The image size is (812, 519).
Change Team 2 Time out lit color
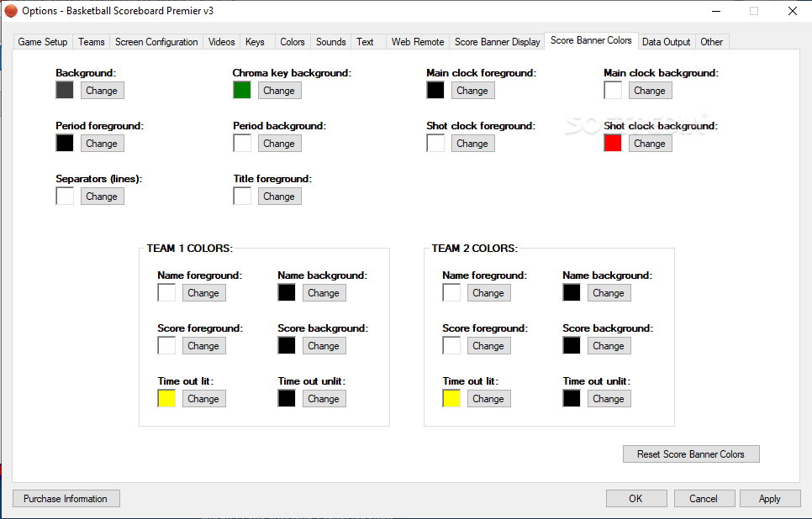(x=489, y=398)
